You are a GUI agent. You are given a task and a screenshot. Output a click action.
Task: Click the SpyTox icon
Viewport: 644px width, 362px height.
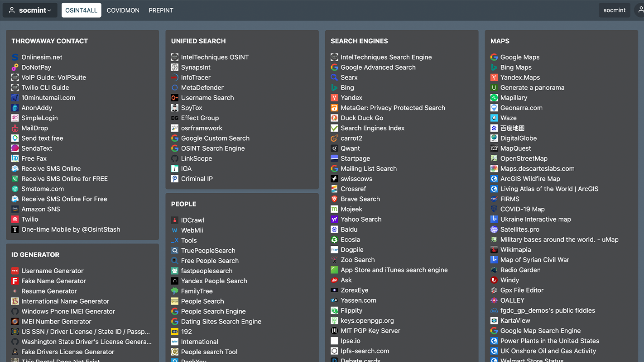[175, 108]
